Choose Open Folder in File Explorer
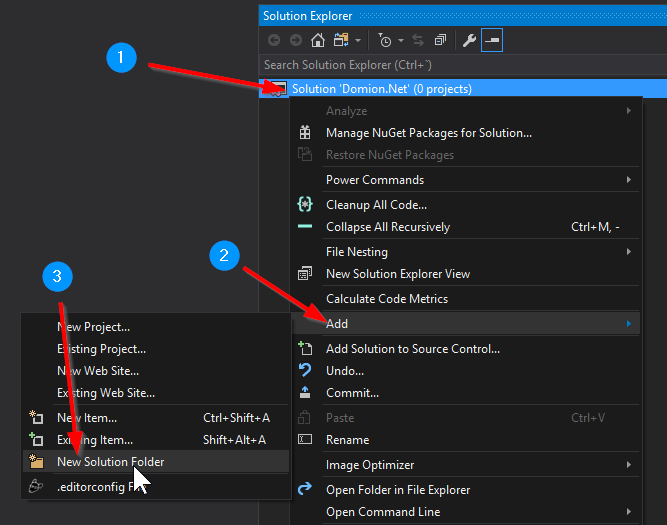The height and width of the screenshot is (525, 667). pos(466,490)
